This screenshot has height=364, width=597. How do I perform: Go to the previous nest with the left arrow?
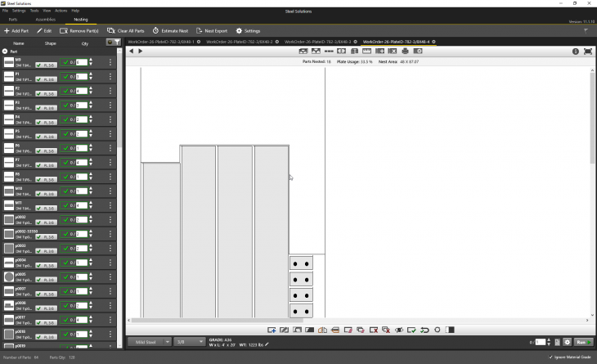pyautogui.click(x=132, y=51)
